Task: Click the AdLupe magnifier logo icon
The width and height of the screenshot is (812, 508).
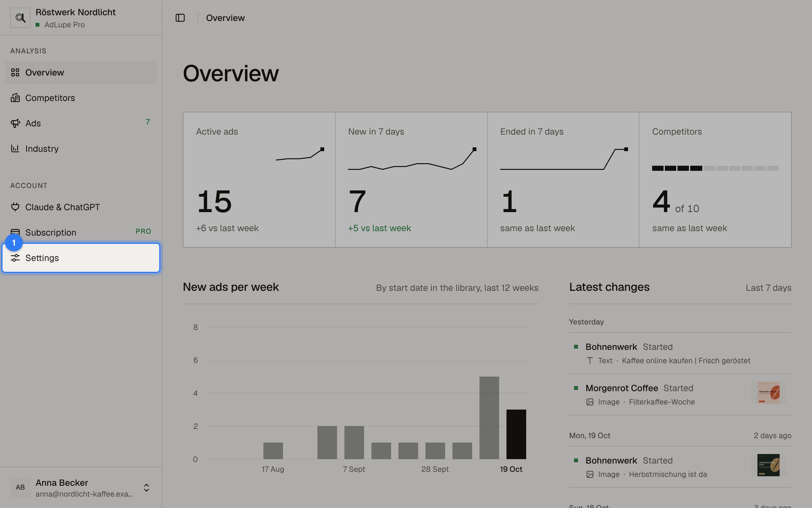Action: (20, 18)
